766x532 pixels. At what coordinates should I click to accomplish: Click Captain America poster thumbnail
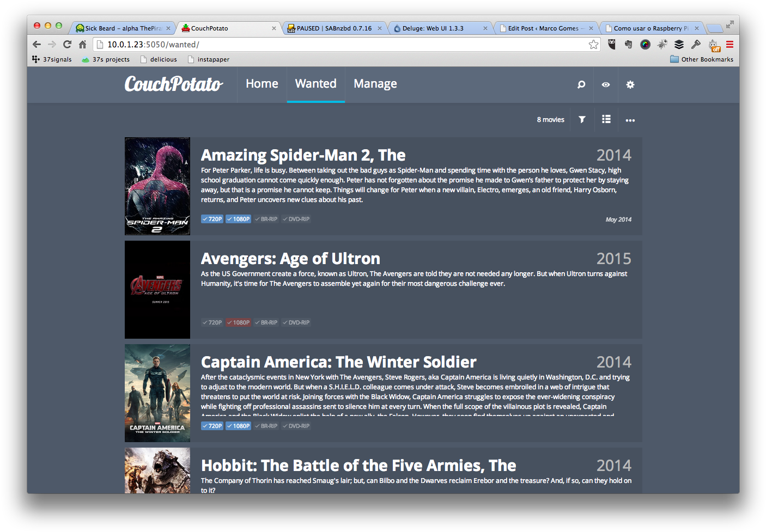[x=157, y=393]
